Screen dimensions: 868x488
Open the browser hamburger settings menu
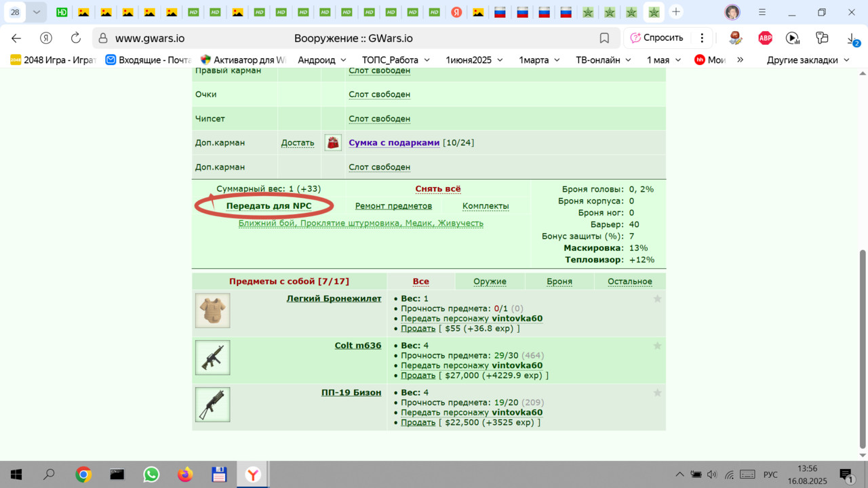[x=762, y=12]
